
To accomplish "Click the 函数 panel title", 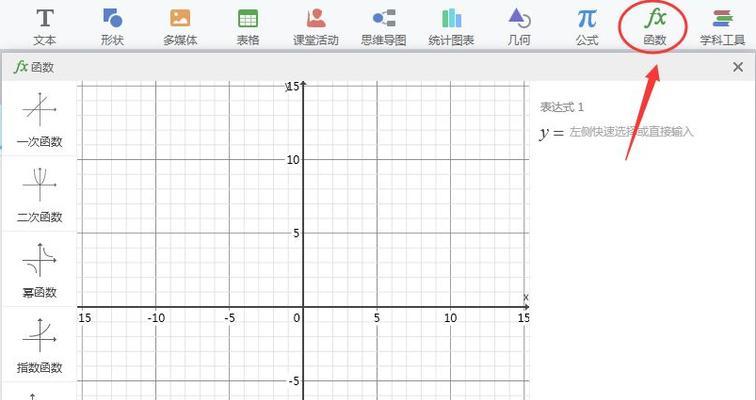I will 34,67.
